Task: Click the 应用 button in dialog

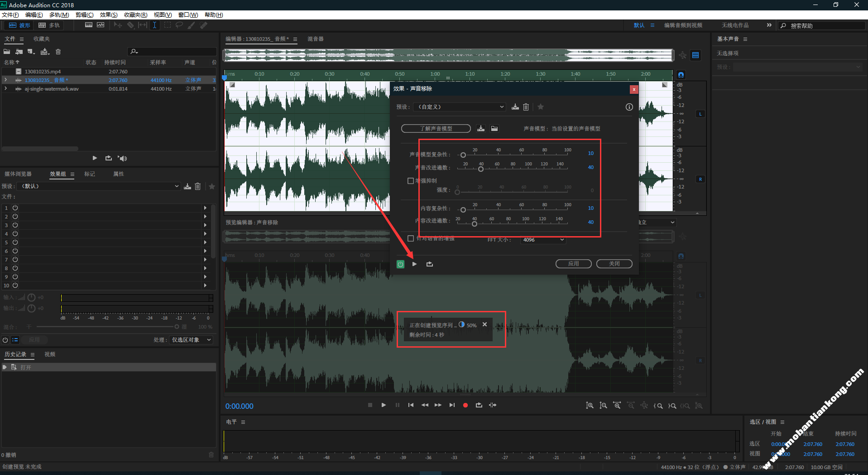Action: 573,264
